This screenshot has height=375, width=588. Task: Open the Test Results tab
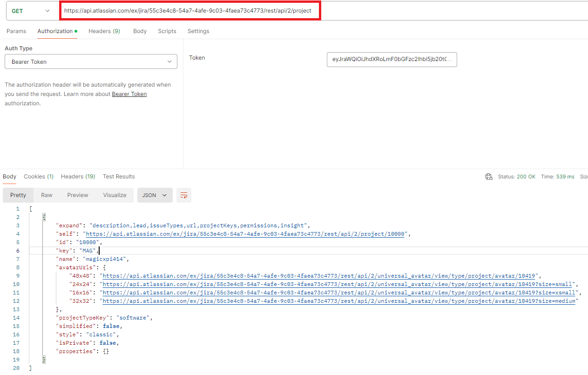click(119, 177)
